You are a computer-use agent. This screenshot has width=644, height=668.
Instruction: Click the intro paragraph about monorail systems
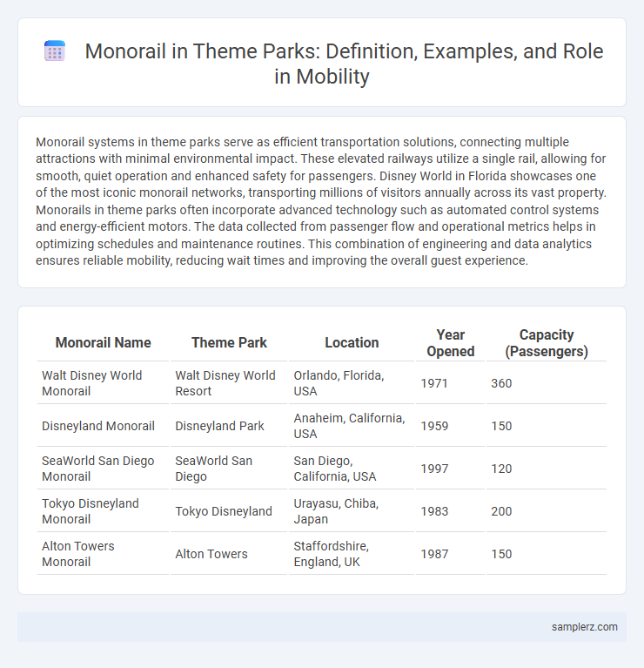[x=321, y=201]
